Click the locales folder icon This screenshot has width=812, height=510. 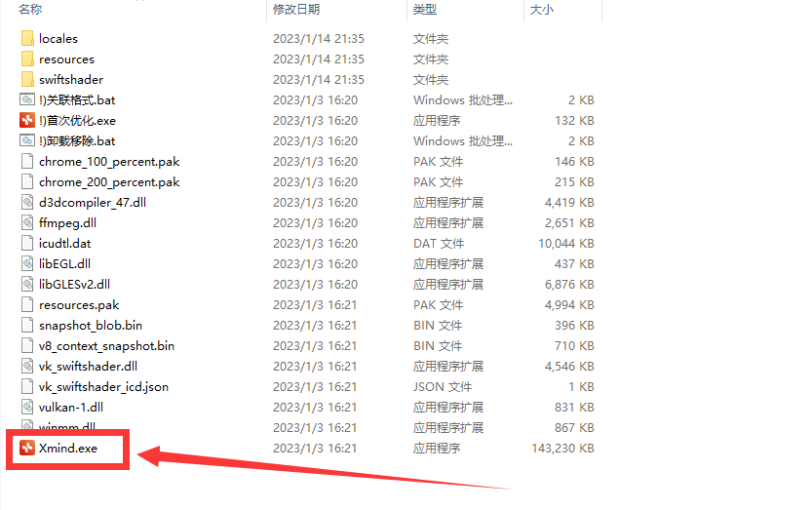pyautogui.click(x=27, y=39)
